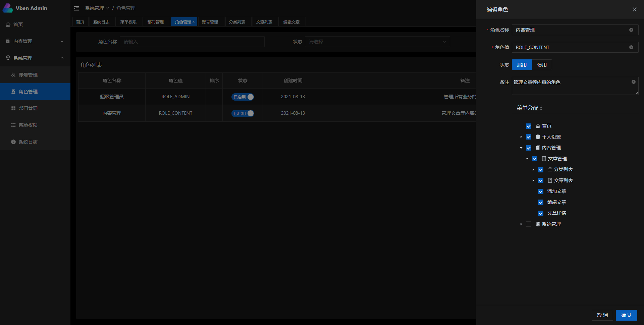Click the Vben Admin logo icon

8,8
